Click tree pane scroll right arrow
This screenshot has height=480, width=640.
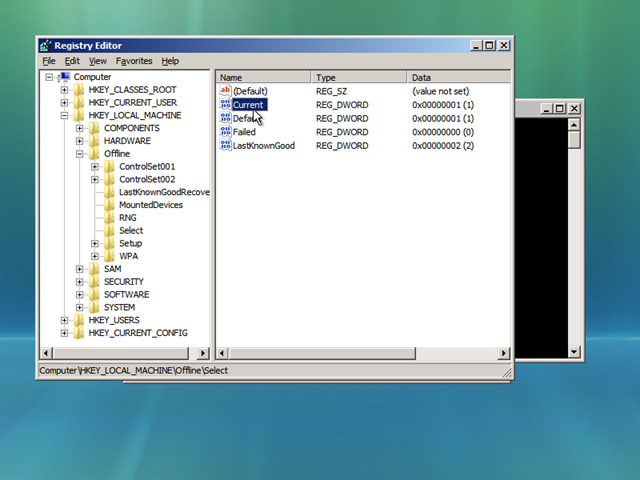203,353
